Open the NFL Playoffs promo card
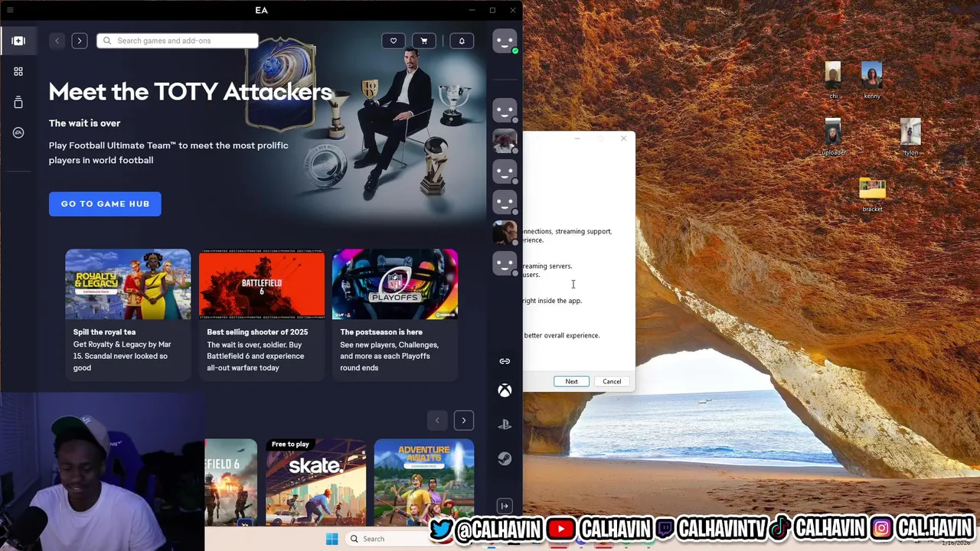The image size is (980, 551). [395, 315]
